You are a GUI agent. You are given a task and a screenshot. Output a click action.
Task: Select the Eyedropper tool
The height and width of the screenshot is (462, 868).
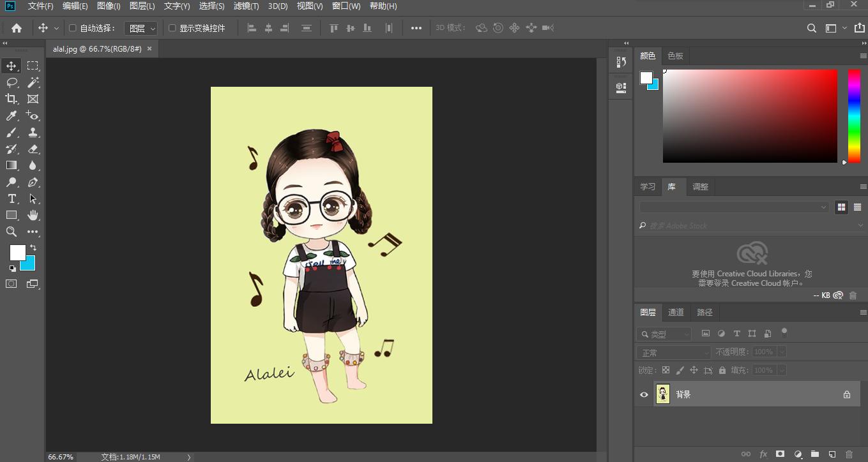11,115
